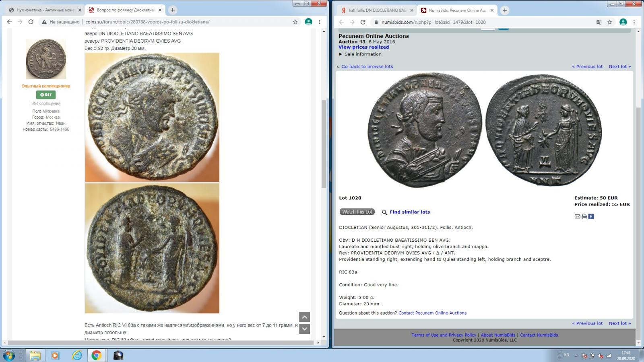Open Find similar lots link
Image resolution: width=644 pixels, height=362 pixels.
410,212
